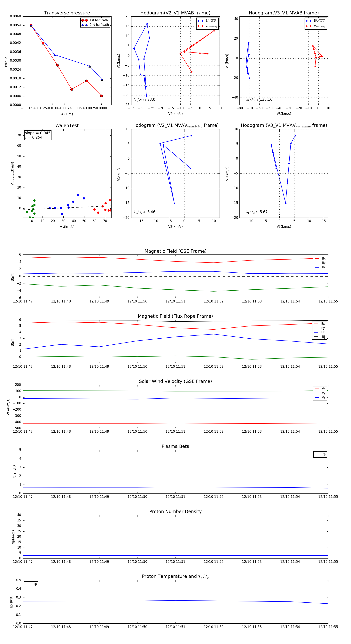351x644 pixels.
Task: Select the "λ1/λ3 ≈ 5.67" annotation
Action: pyautogui.click(x=257, y=212)
